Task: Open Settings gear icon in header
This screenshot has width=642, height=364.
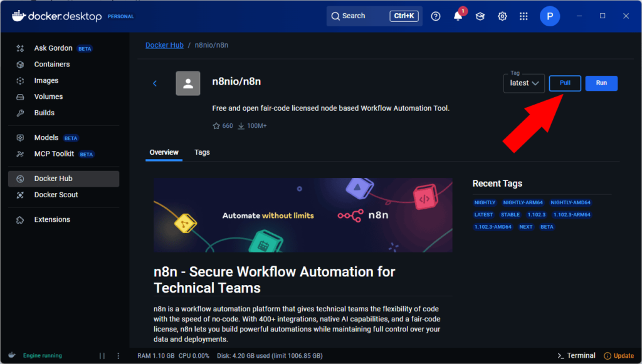Action: tap(502, 16)
